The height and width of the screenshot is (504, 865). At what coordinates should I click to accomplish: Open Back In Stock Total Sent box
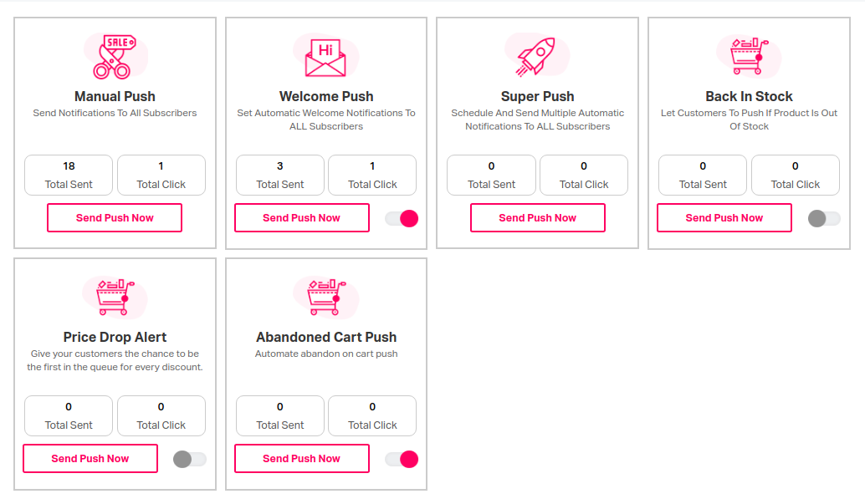coord(703,175)
